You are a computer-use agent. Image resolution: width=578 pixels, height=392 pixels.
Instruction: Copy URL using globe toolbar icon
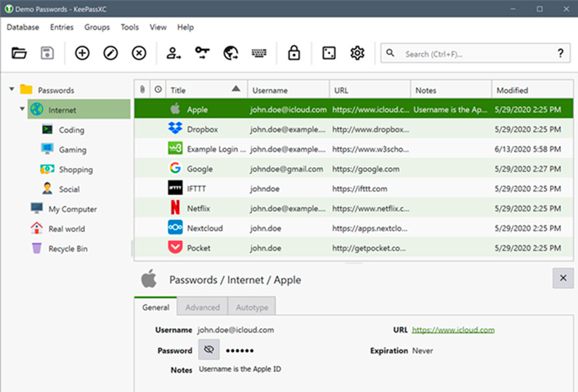click(231, 53)
